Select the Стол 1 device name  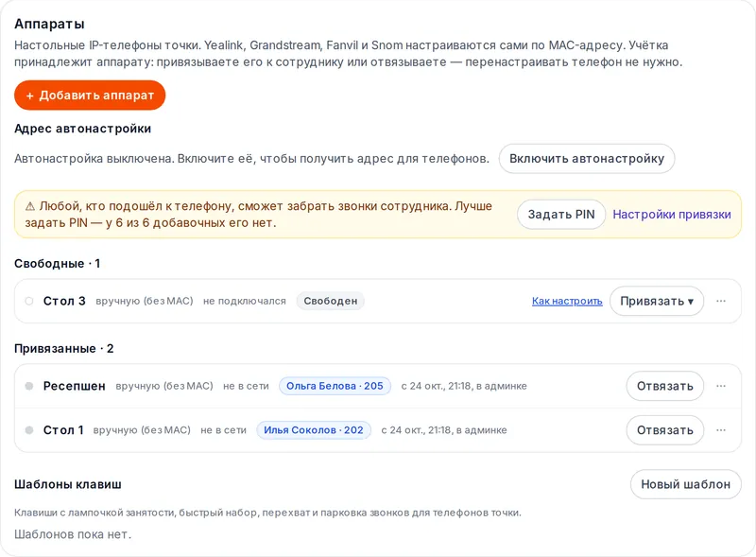[63, 430]
